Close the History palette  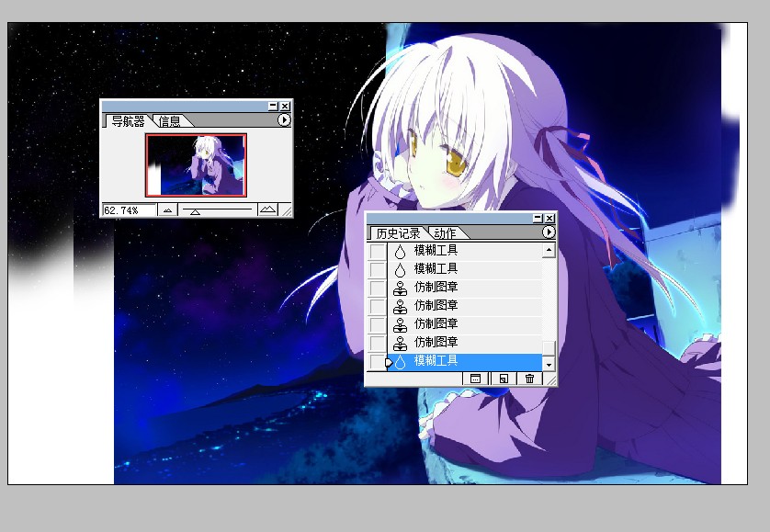(x=549, y=218)
